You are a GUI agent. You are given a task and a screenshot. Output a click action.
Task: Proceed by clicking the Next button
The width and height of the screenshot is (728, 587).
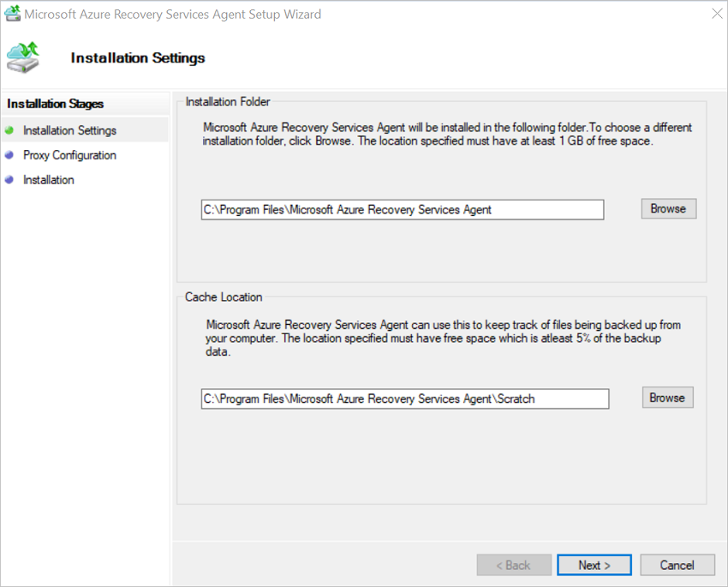click(594, 565)
